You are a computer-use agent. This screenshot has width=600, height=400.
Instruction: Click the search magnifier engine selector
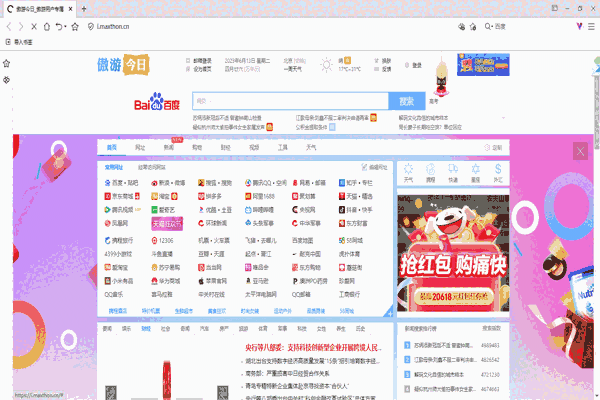488,26
